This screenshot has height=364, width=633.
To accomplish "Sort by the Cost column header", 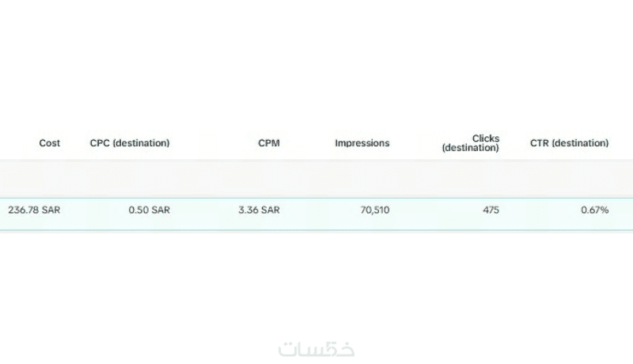I will (x=49, y=143).
